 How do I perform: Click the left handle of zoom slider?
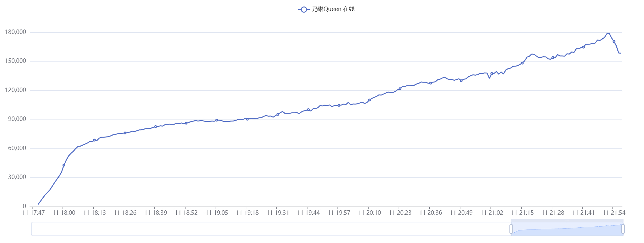pyautogui.click(x=511, y=229)
